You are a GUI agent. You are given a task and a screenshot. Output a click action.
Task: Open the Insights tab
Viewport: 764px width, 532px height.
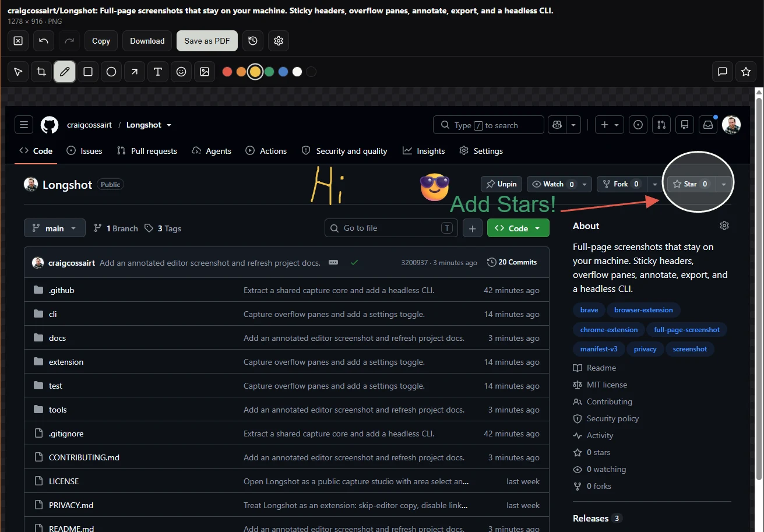[424, 151]
